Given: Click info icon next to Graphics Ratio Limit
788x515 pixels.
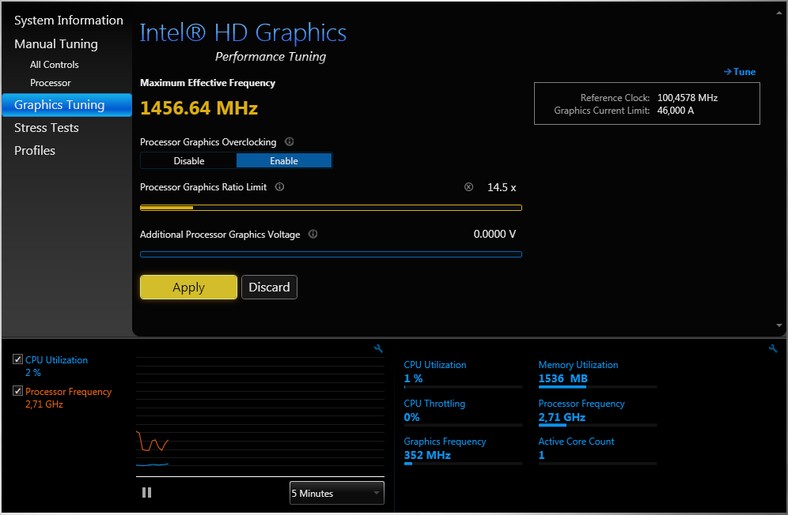Looking at the screenshot, I should click(x=279, y=187).
